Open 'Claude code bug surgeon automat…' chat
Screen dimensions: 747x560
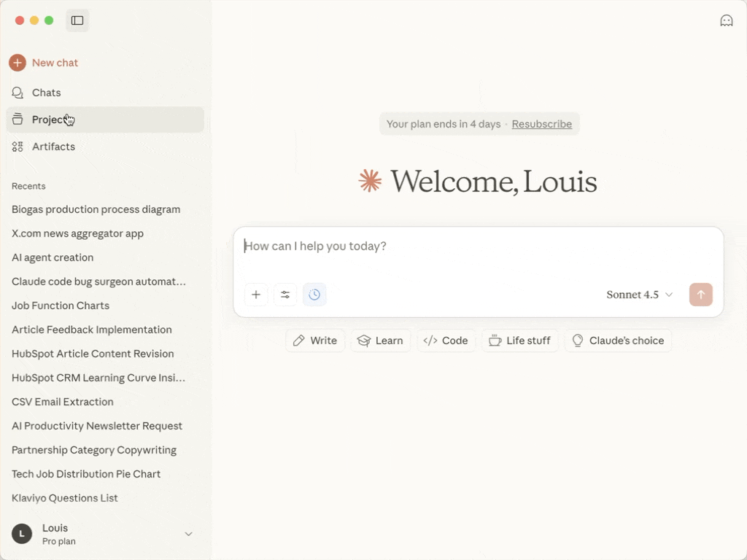(98, 281)
